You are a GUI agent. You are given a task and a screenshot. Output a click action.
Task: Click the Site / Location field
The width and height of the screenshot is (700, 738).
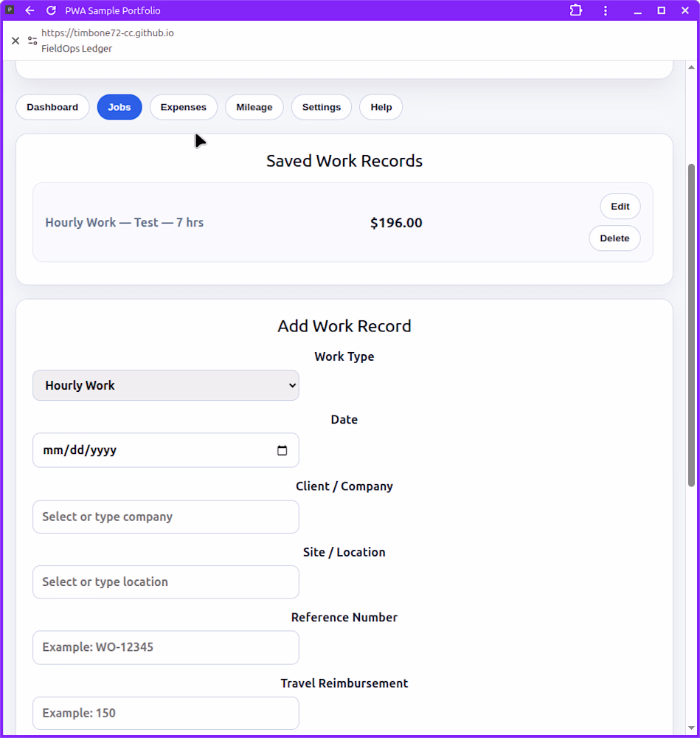coord(165,582)
